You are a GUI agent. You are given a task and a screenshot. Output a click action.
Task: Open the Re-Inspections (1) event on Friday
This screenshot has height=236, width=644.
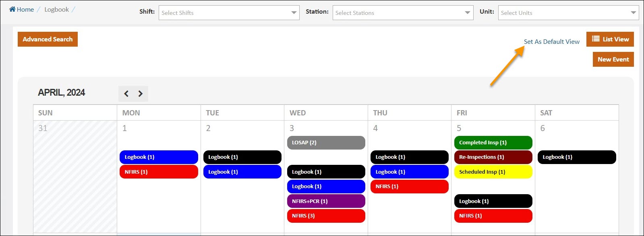[493, 157]
